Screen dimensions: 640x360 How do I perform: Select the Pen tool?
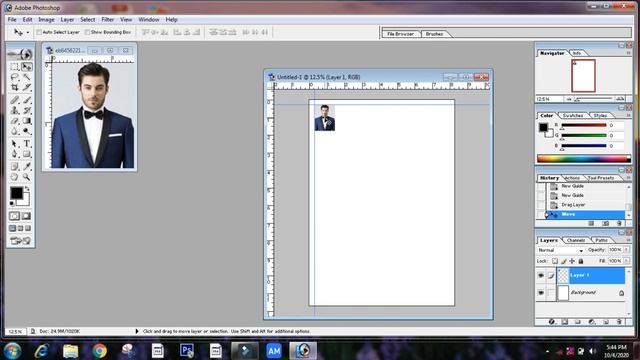[15, 154]
